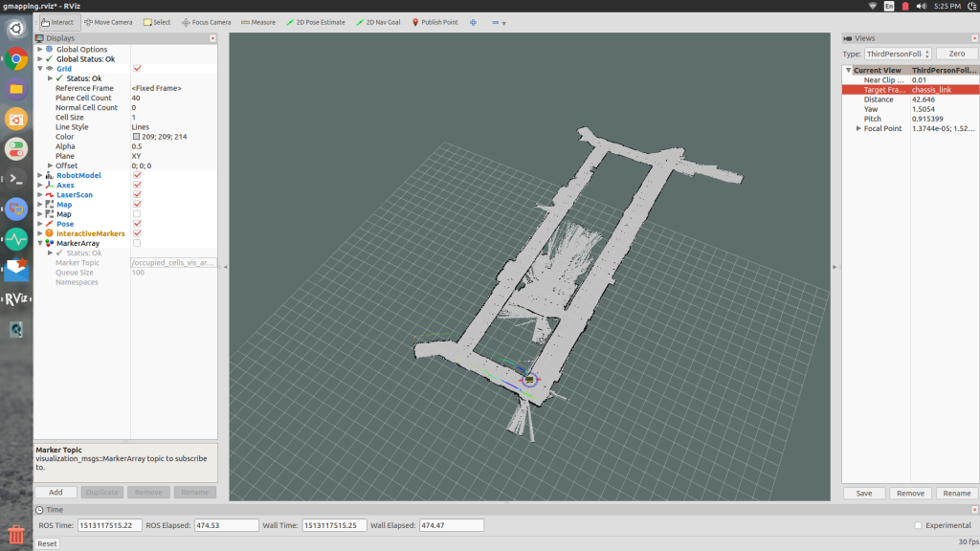Open the power session menu icon

click(x=972, y=7)
